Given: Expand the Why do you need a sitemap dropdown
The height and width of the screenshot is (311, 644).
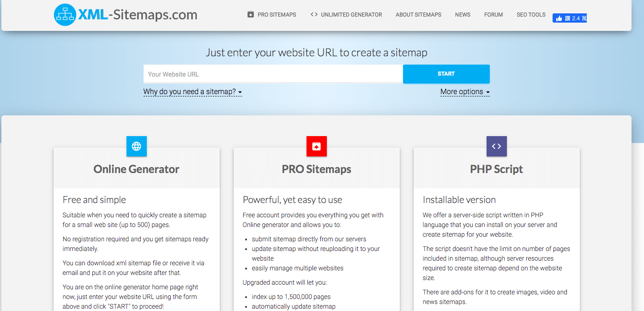Looking at the screenshot, I should pos(193,91).
